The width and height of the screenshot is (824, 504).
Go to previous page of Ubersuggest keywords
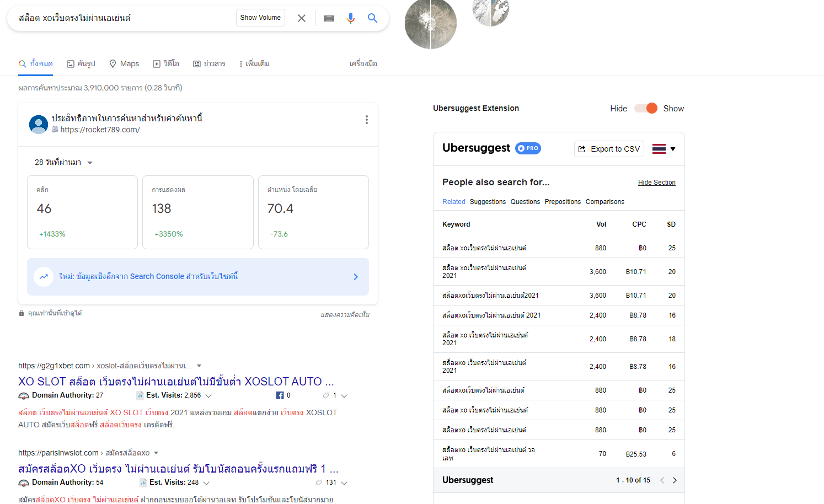point(662,480)
